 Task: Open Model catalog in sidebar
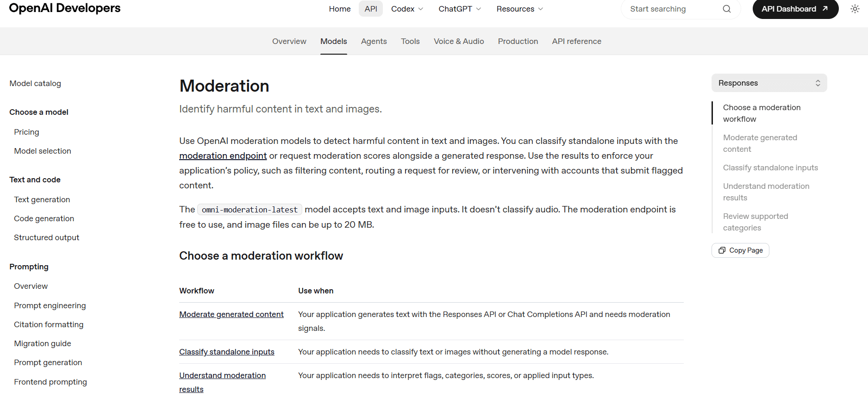coord(35,83)
